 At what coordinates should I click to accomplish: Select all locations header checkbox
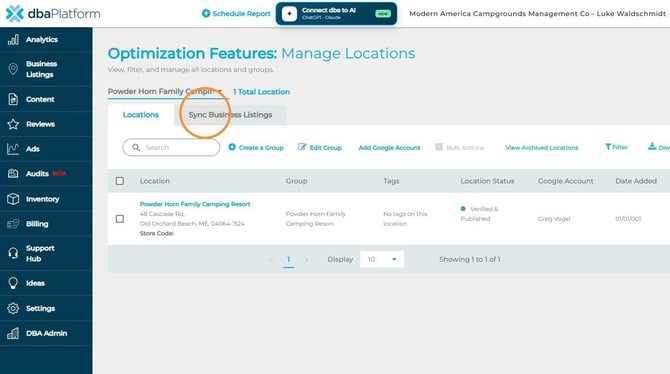(120, 181)
